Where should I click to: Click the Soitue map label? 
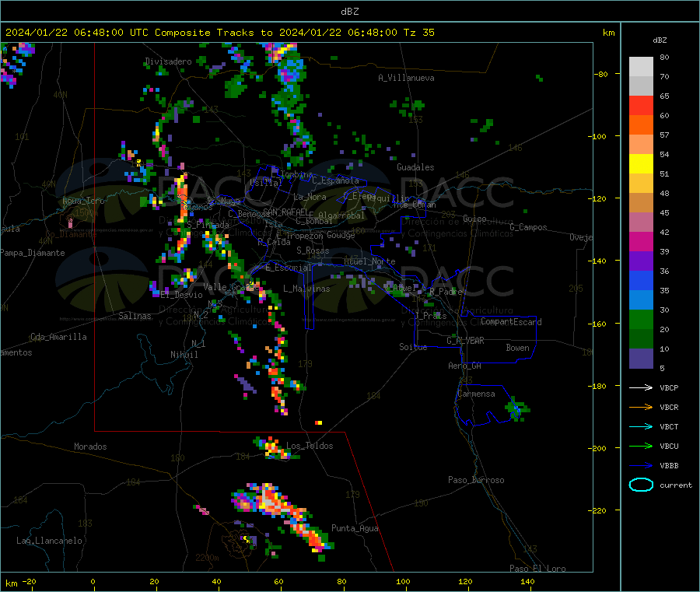(x=413, y=347)
